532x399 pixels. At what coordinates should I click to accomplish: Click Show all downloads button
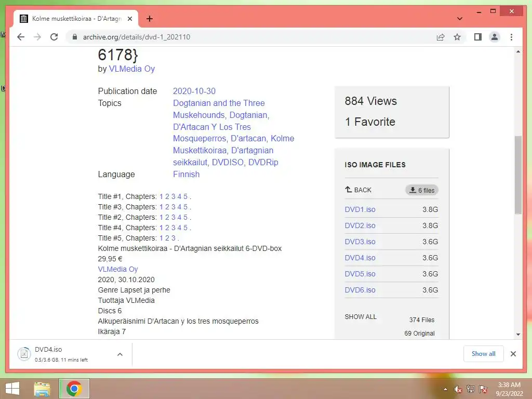(484, 354)
